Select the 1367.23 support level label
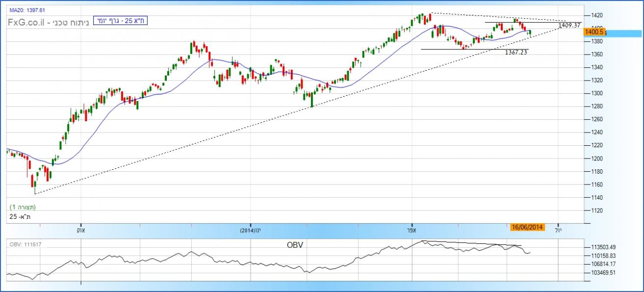The height and width of the screenshot is (292, 644). pyautogui.click(x=515, y=52)
